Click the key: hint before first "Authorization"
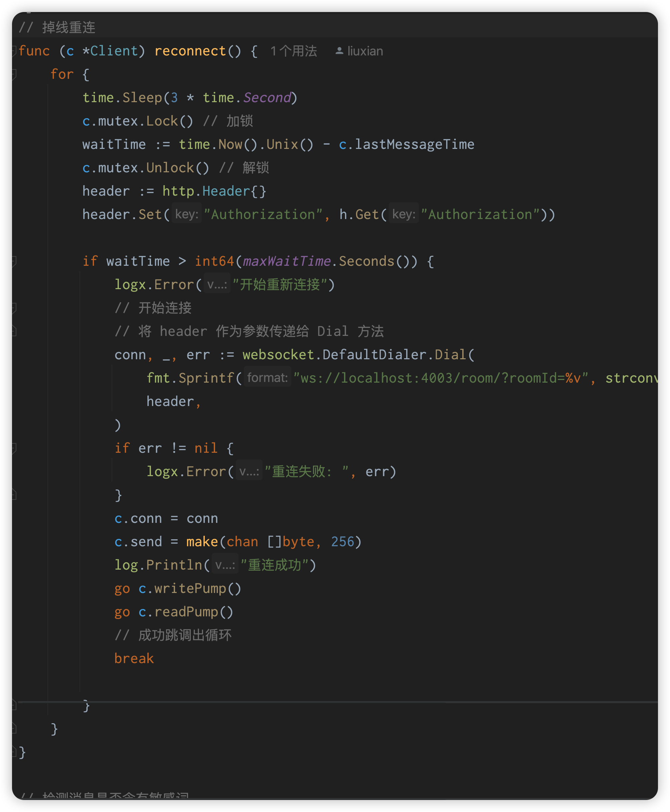Screen dimensions: 670x812 (186, 214)
